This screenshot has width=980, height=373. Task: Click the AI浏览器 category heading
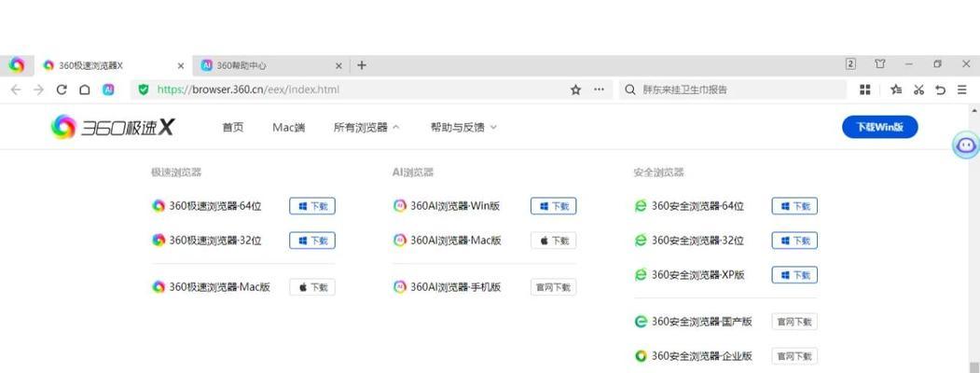412,173
